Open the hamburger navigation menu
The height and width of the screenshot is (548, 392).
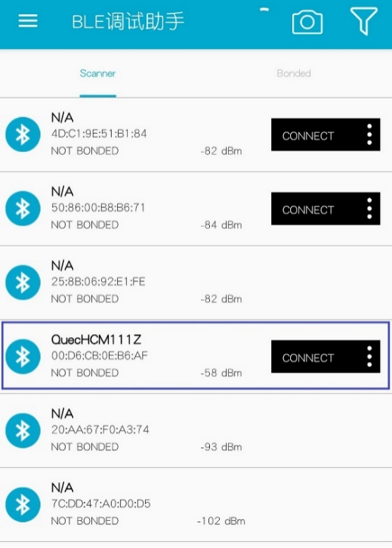tap(28, 21)
